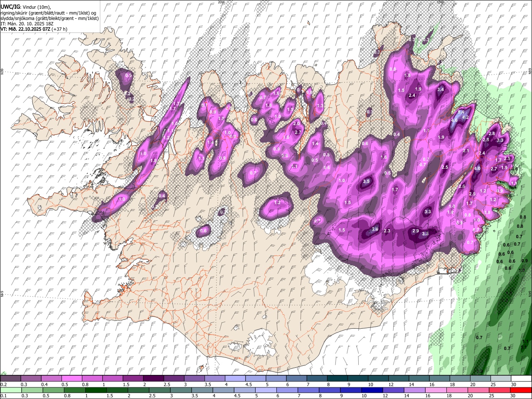532x399 pixels.
Task: Pick the palest green swatch between 0.1 and 0.3
Action: pos(11,390)
